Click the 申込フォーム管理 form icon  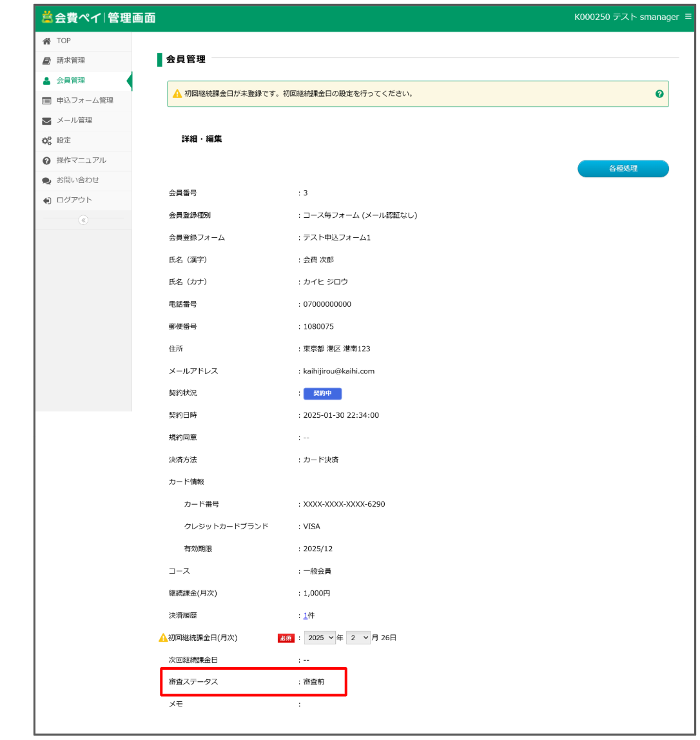pos(46,101)
